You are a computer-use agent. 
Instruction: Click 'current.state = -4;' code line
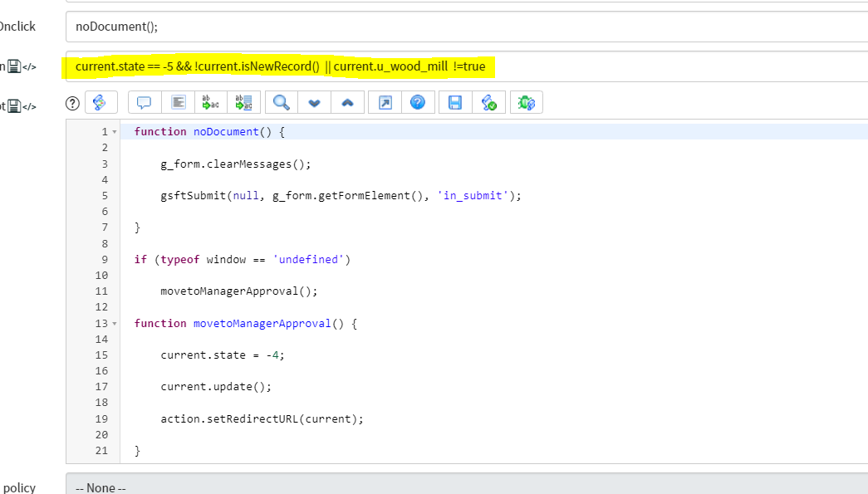223,355
